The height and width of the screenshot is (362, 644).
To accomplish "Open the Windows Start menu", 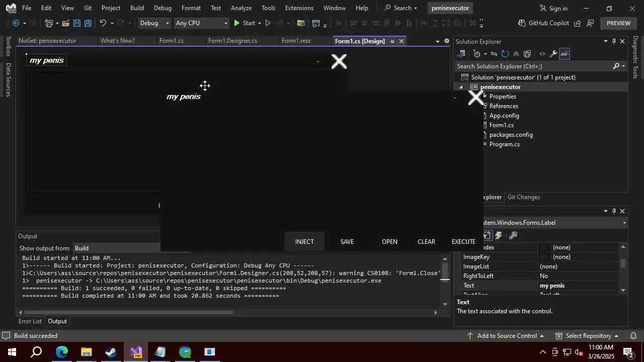I will coord(12,352).
